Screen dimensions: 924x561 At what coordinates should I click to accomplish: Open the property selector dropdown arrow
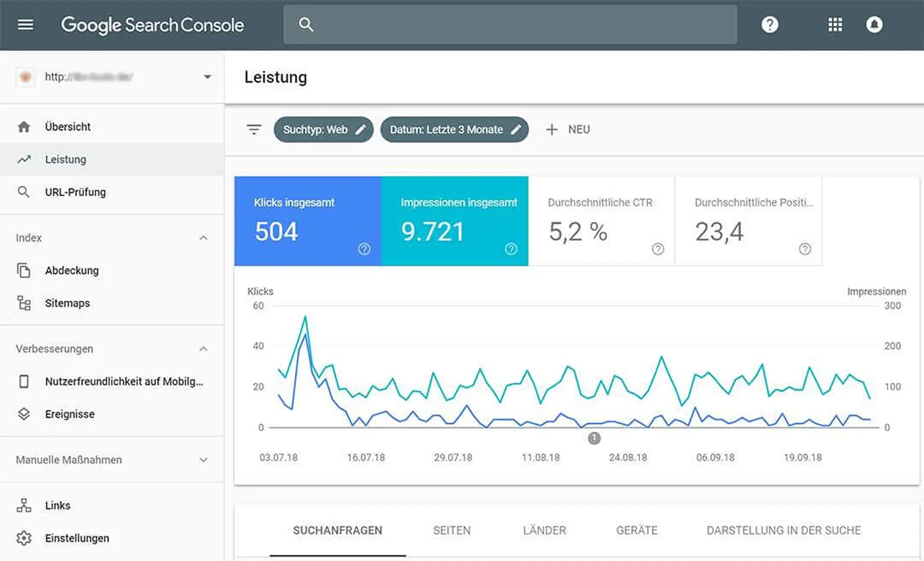pyautogui.click(x=207, y=77)
